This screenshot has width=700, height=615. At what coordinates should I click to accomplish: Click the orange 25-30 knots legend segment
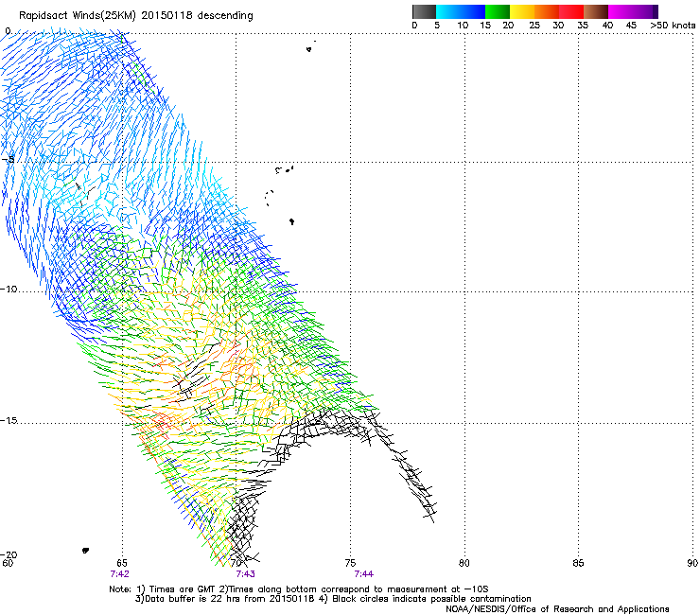(x=547, y=11)
